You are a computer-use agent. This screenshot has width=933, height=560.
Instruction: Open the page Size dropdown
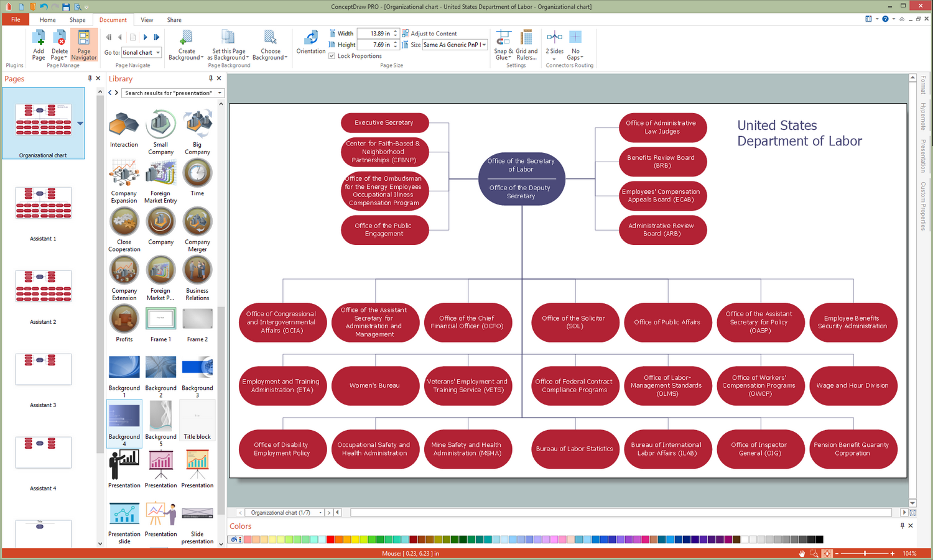click(x=484, y=45)
